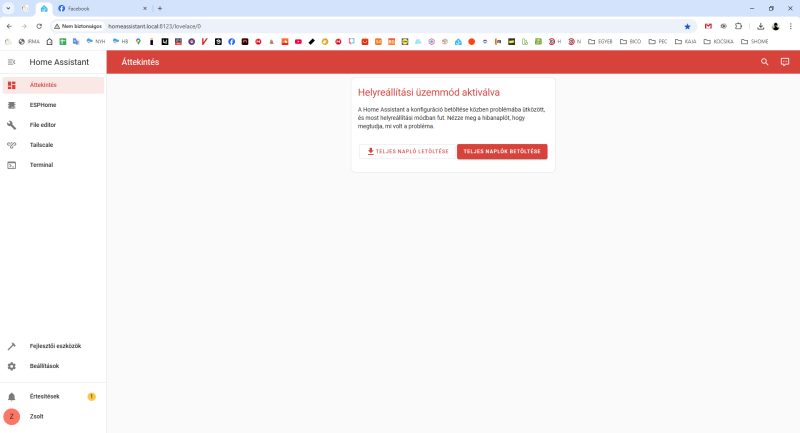
Task: Click the ESPHome chip icon
Action: [x=12, y=105]
